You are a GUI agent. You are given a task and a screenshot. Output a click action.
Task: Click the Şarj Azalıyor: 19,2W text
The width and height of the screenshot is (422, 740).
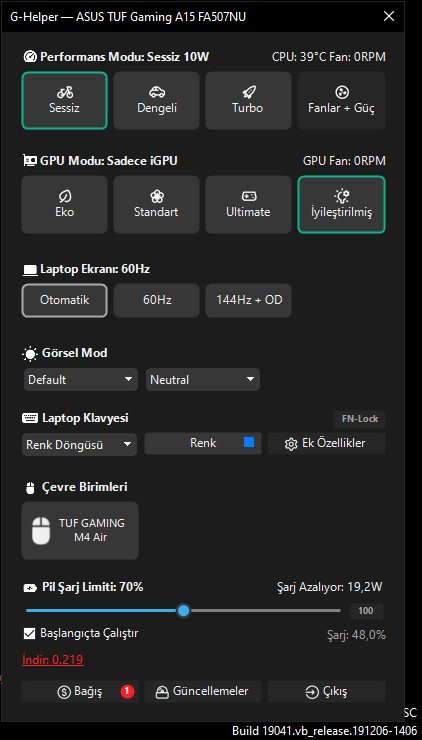[329, 587]
